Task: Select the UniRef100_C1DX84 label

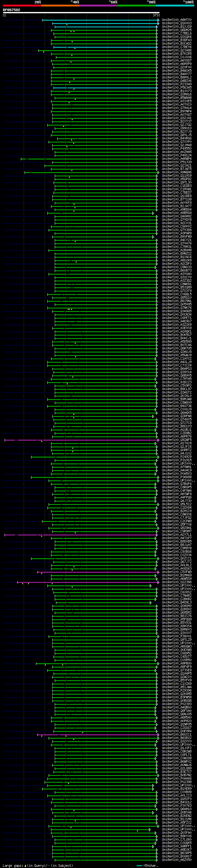Action: 177,508
